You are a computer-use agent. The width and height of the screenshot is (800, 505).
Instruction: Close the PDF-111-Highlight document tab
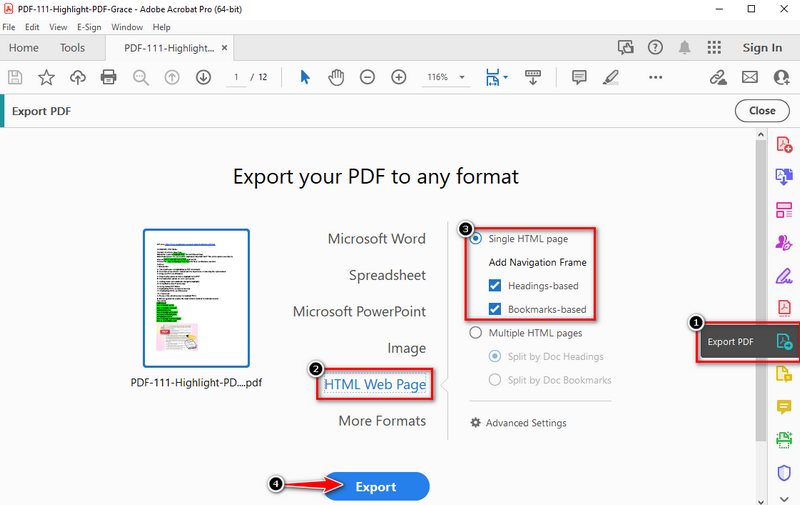pyautogui.click(x=224, y=47)
